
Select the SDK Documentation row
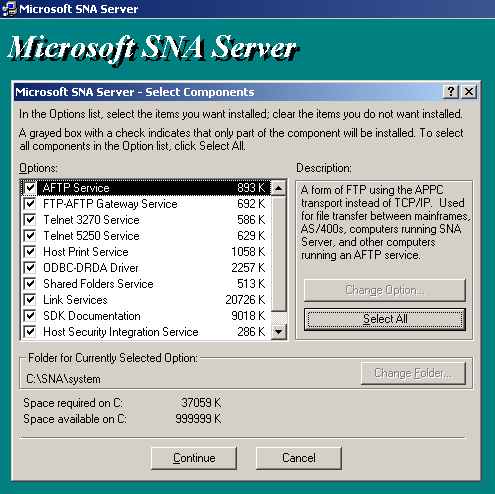146,316
